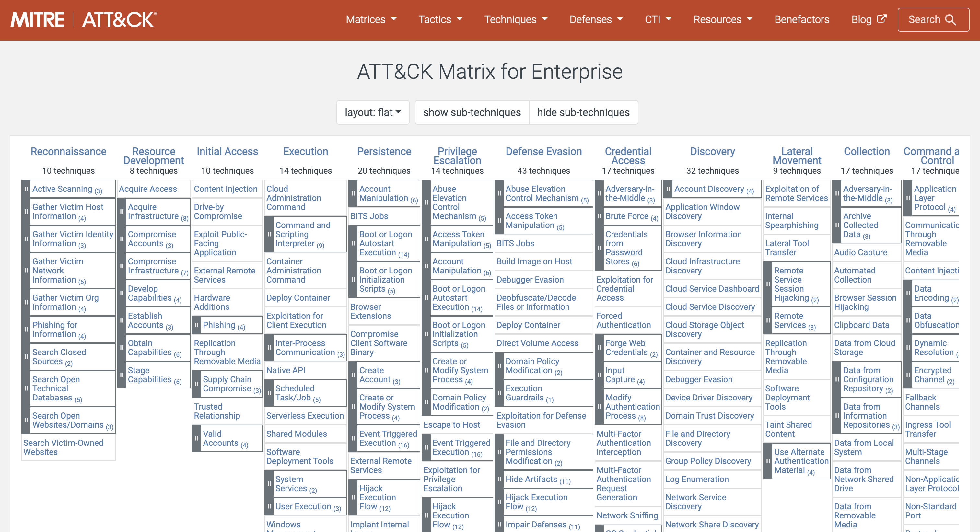Image resolution: width=980 pixels, height=532 pixels.
Task: Open the Drive-by Compromise technique
Action: point(218,212)
